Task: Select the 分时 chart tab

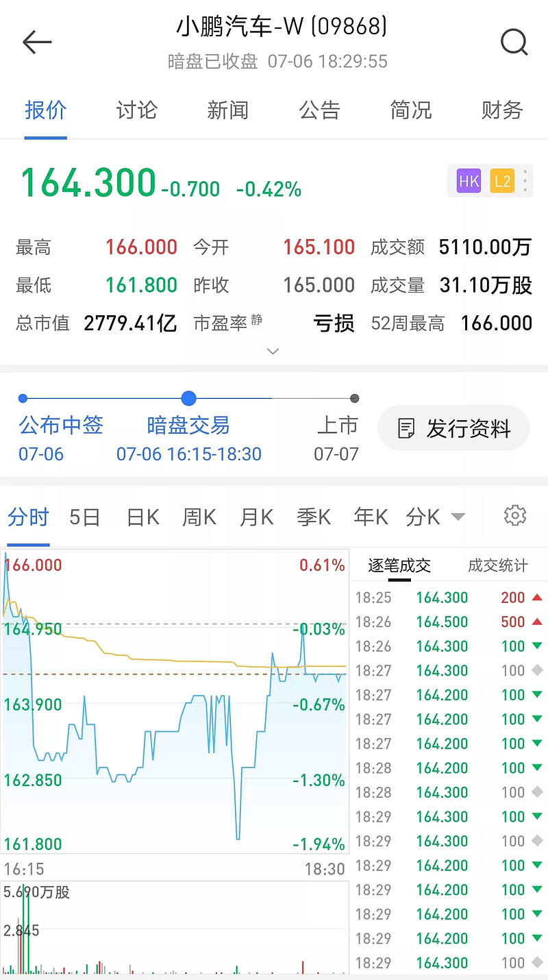Action: point(28,517)
